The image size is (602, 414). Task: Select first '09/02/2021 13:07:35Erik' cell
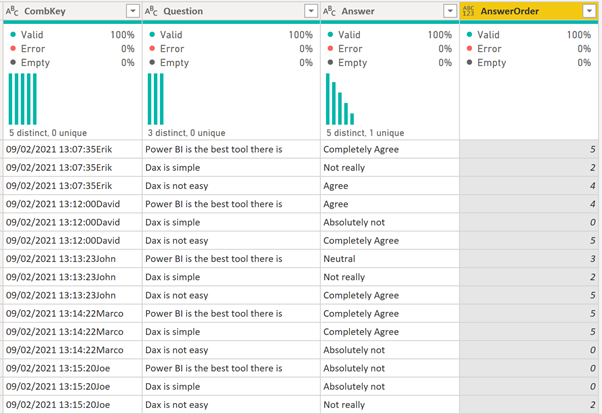[73, 149]
